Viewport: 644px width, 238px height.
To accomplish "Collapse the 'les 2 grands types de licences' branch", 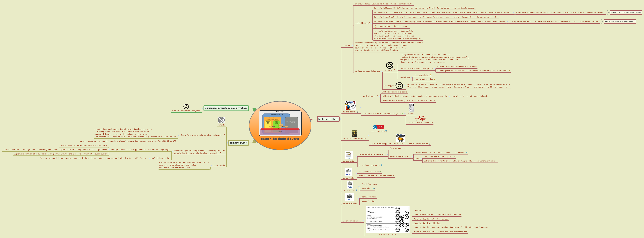I will [x=381, y=71].
